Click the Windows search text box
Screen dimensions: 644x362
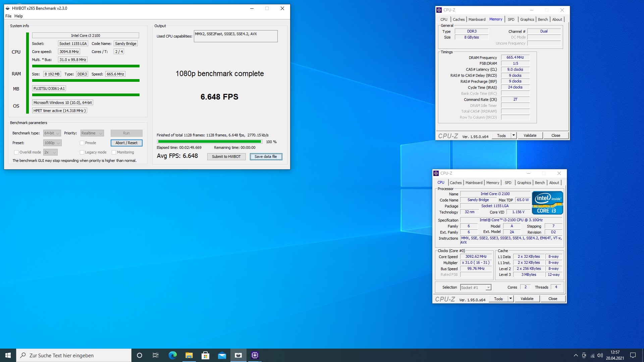pyautogui.click(x=74, y=355)
